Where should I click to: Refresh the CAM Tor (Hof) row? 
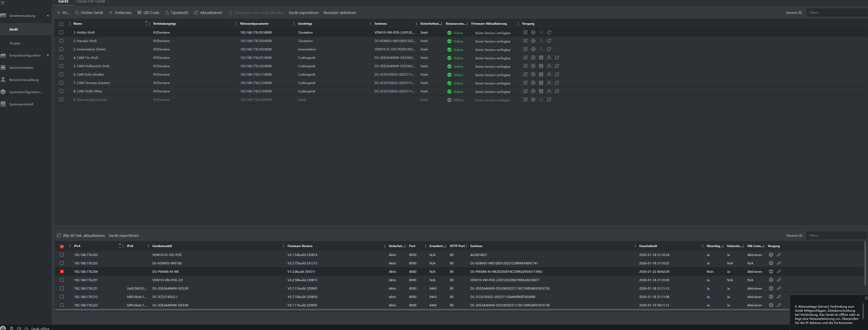[557, 58]
